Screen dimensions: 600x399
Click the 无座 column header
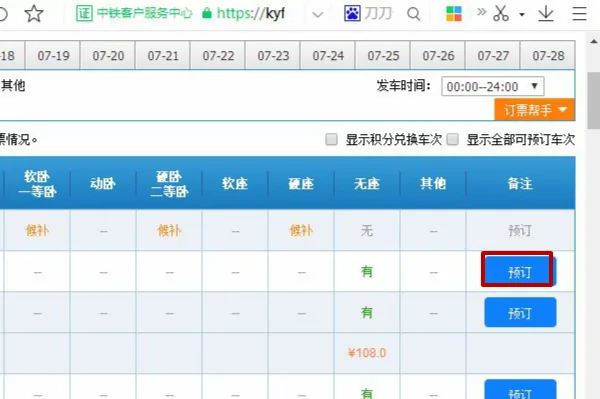(x=367, y=184)
